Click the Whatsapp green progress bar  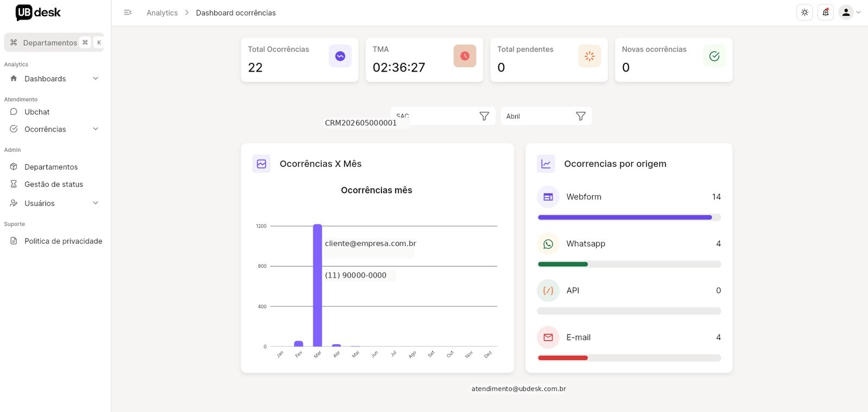[563, 265]
